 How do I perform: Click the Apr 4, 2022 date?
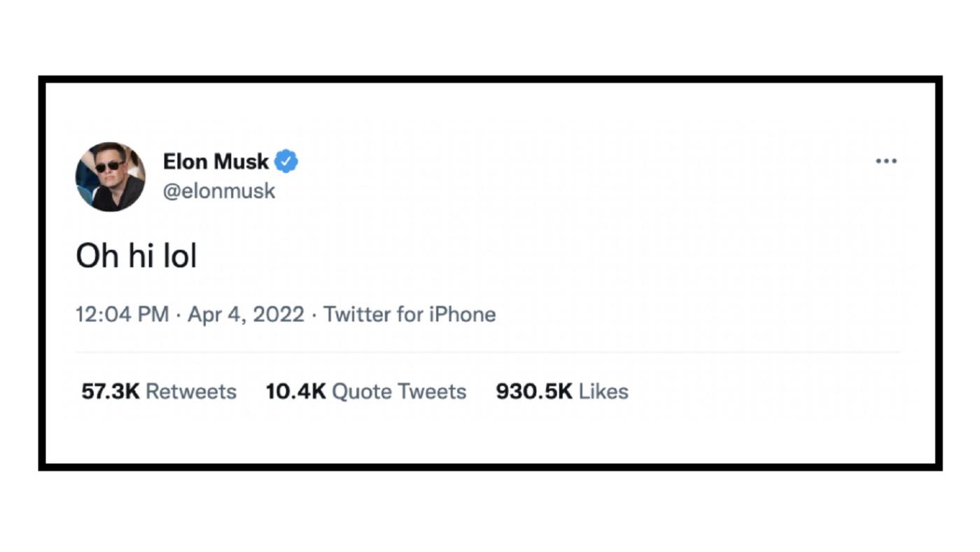246,315
